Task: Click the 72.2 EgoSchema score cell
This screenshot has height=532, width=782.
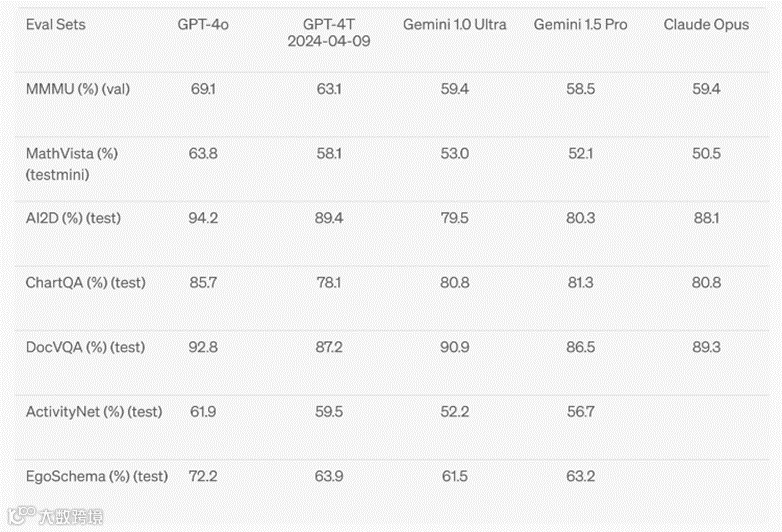Action: tap(203, 476)
